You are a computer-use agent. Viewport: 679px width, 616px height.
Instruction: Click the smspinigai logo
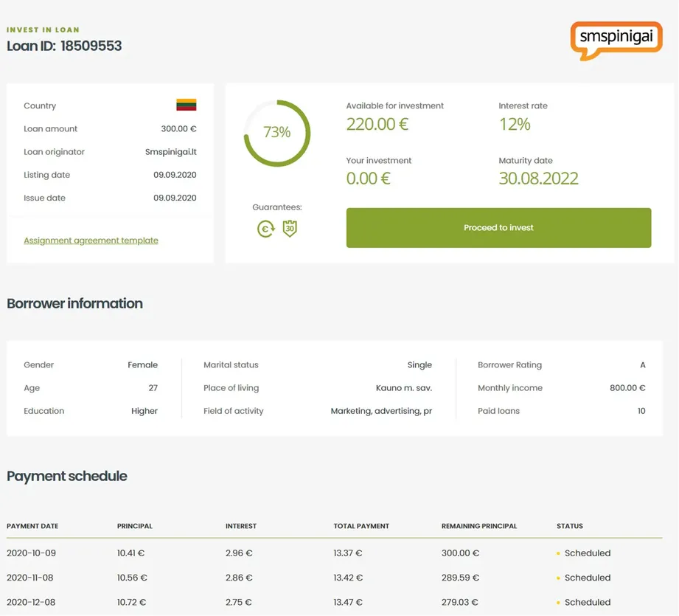[616, 41]
